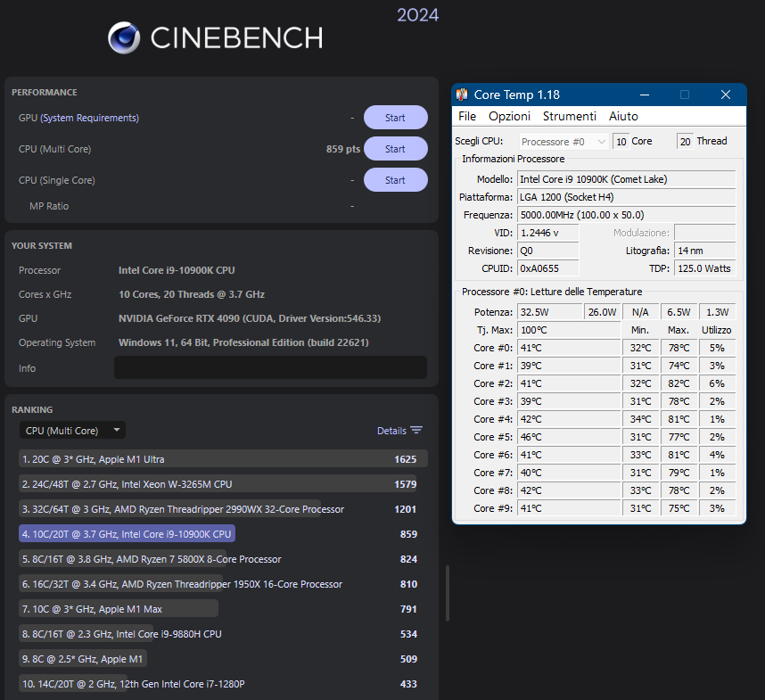
Task: Click the Piattaforma LGA 1200 field
Action: [x=627, y=197]
